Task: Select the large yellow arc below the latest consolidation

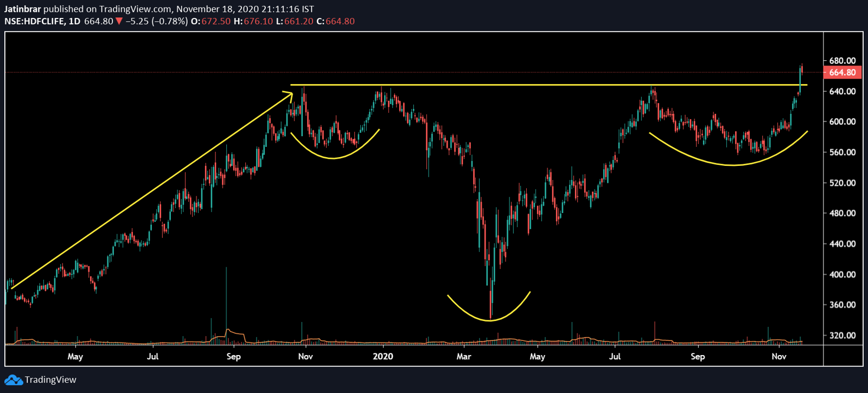Action: 732,164
